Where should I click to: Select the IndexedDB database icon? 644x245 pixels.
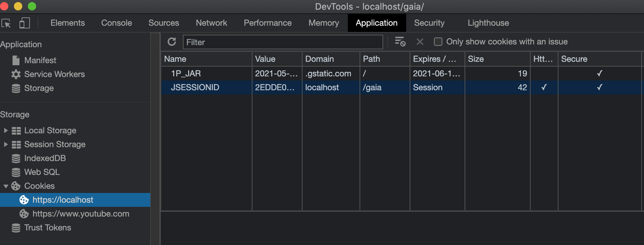point(16,159)
